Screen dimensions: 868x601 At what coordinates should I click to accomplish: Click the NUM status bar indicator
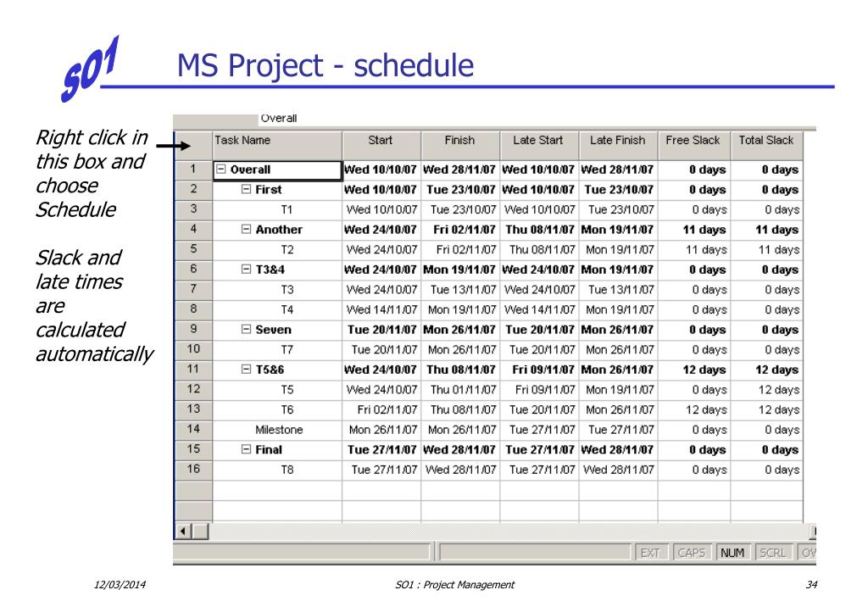[732, 553]
